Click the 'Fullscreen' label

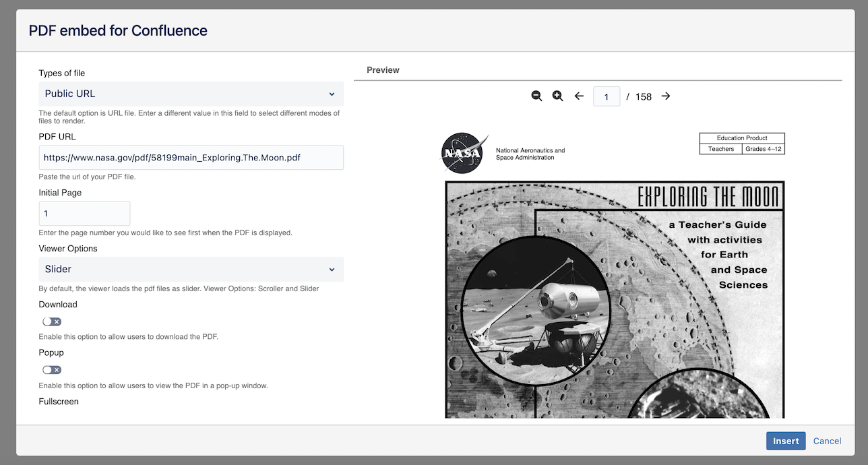pyautogui.click(x=59, y=401)
